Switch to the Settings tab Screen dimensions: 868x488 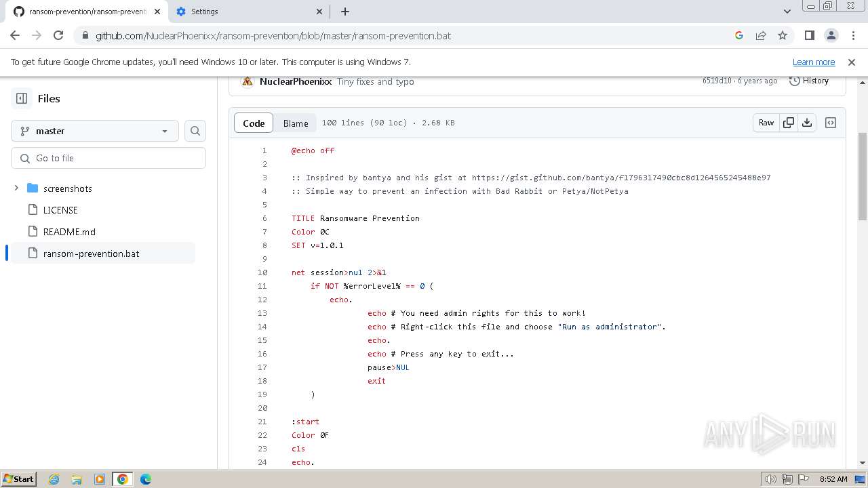(249, 12)
